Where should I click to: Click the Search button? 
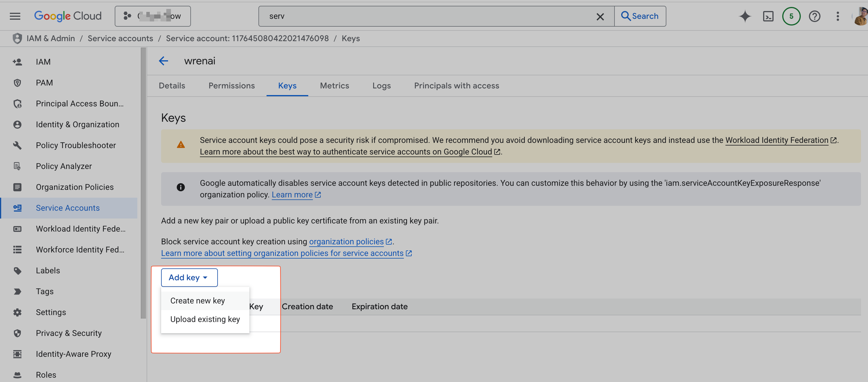tap(639, 16)
